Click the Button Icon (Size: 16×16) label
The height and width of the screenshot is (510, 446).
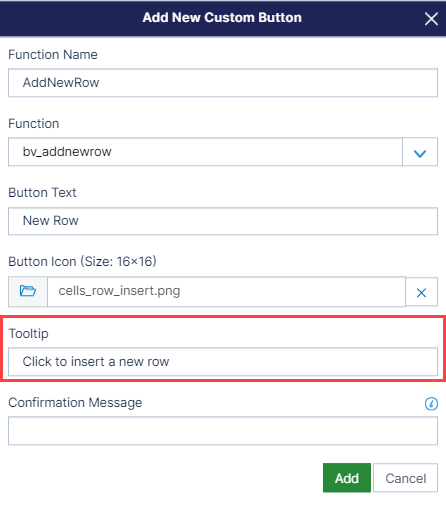click(x=82, y=261)
